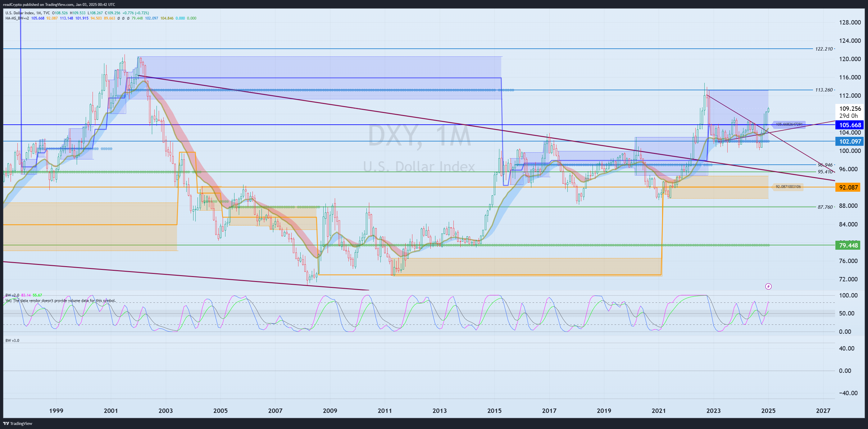Select the blue 102.097 price label

point(849,141)
